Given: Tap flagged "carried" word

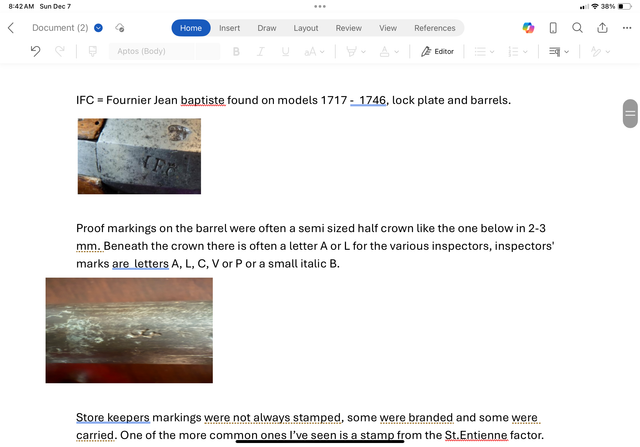Looking at the screenshot, I should 96,435.
